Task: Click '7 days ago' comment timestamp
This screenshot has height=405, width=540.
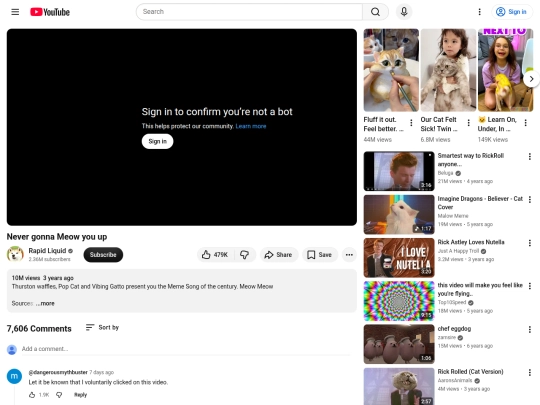Action: (102, 372)
